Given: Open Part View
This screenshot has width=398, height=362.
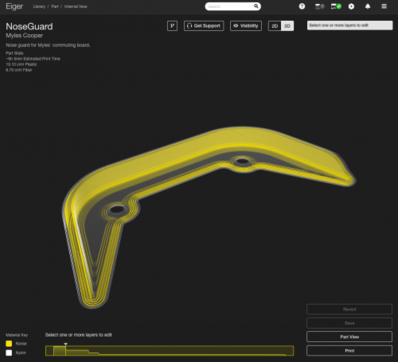Looking at the screenshot, I should click(x=349, y=337).
